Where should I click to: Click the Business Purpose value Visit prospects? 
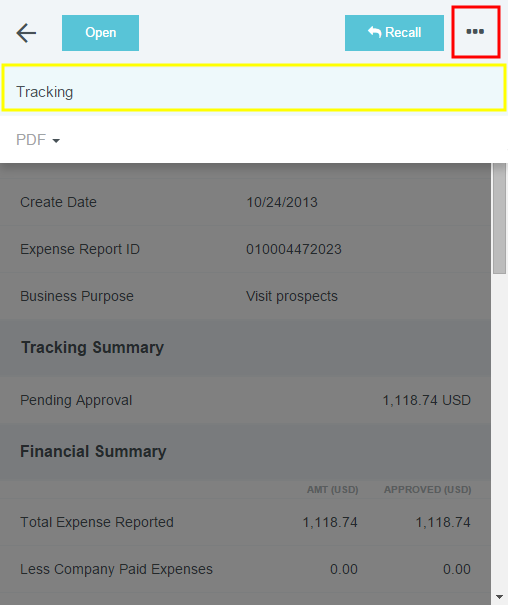tap(292, 296)
